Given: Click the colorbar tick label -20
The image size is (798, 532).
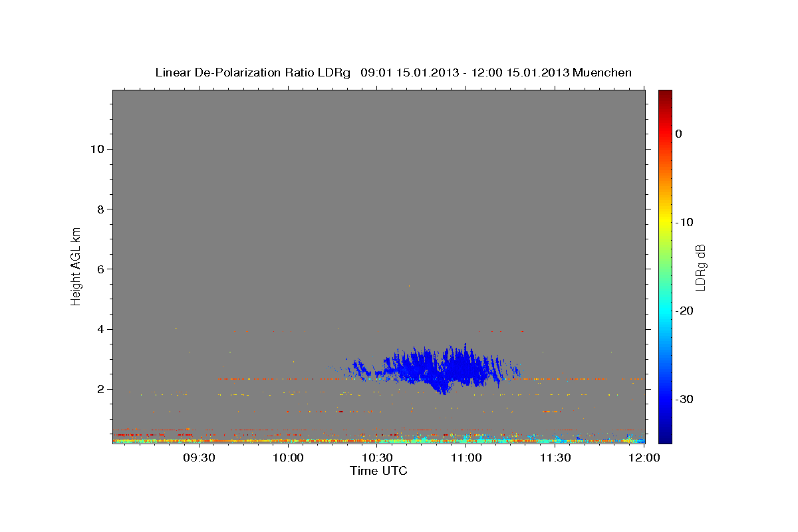Looking at the screenshot, I should point(685,311).
